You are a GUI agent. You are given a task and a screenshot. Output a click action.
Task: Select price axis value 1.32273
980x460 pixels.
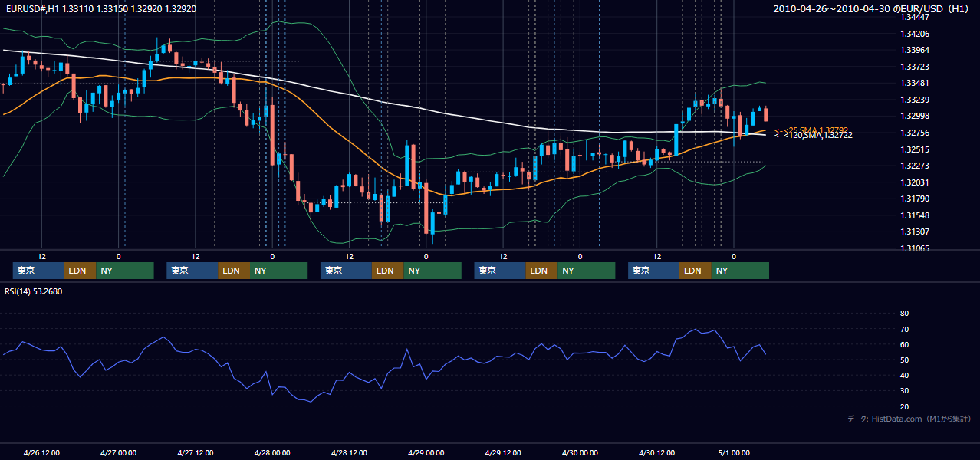click(x=915, y=166)
